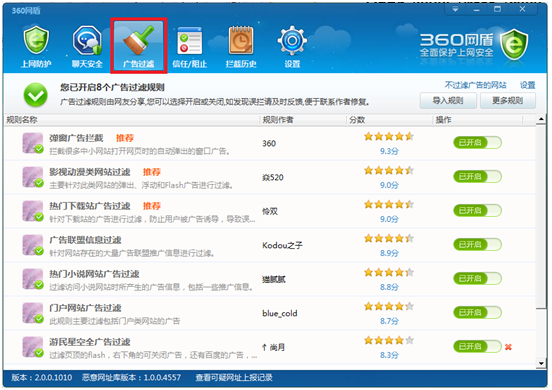Open the 设置 link near top right
552x390 pixels.
click(527, 85)
